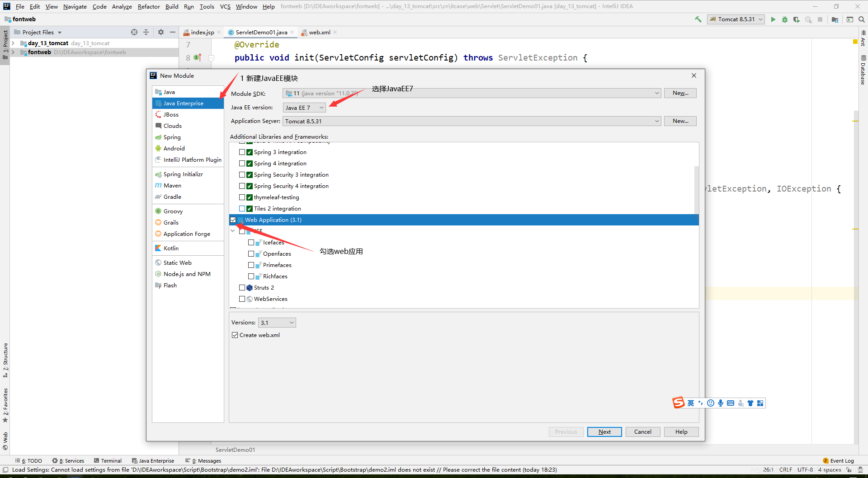Open the Event Log in the status bar
868x478 pixels.
click(x=839, y=461)
